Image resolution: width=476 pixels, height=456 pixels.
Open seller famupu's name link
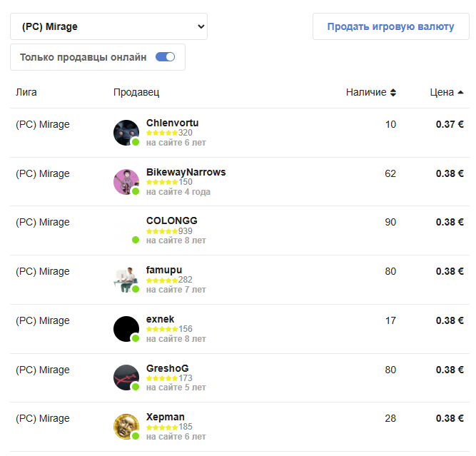[x=164, y=270]
